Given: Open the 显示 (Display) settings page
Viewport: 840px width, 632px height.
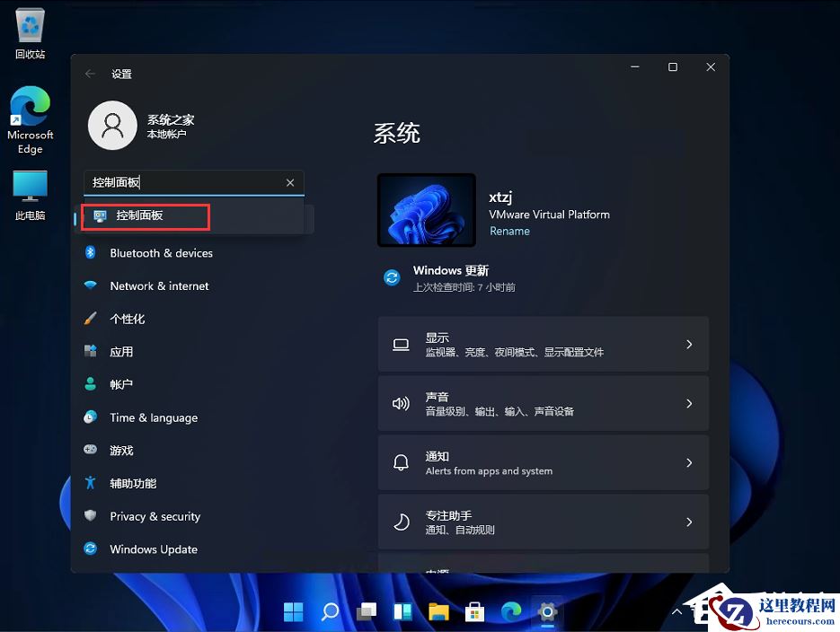Looking at the screenshot, I should [543, 344].
